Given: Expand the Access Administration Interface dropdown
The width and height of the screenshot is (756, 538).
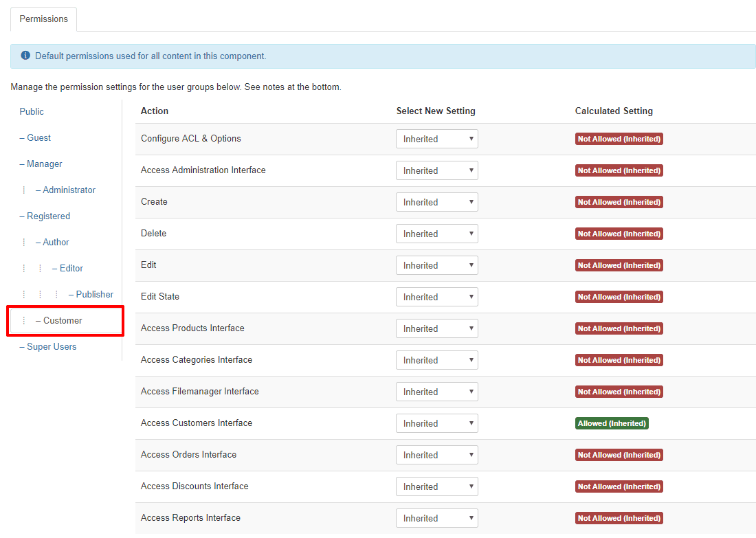Looking at the screenshot, I should (436, 170).
